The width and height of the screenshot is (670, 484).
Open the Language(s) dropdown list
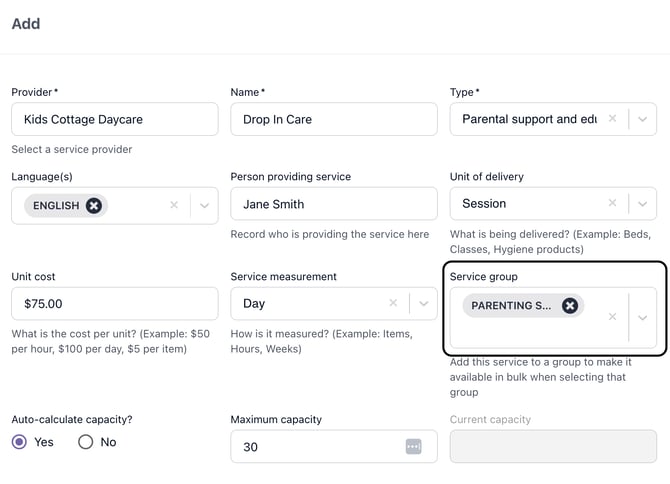pyautogui.click(x=204, y=205)
